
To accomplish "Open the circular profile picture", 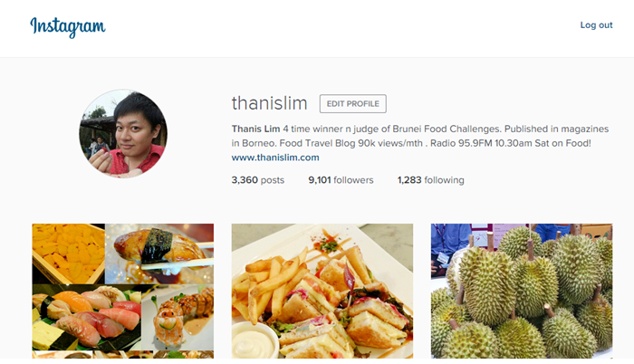I will [x=123, y=133].
